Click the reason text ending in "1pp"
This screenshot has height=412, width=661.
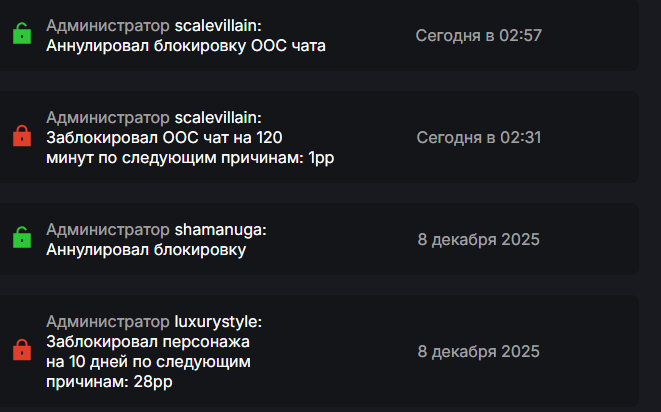(x=190, y=156)
